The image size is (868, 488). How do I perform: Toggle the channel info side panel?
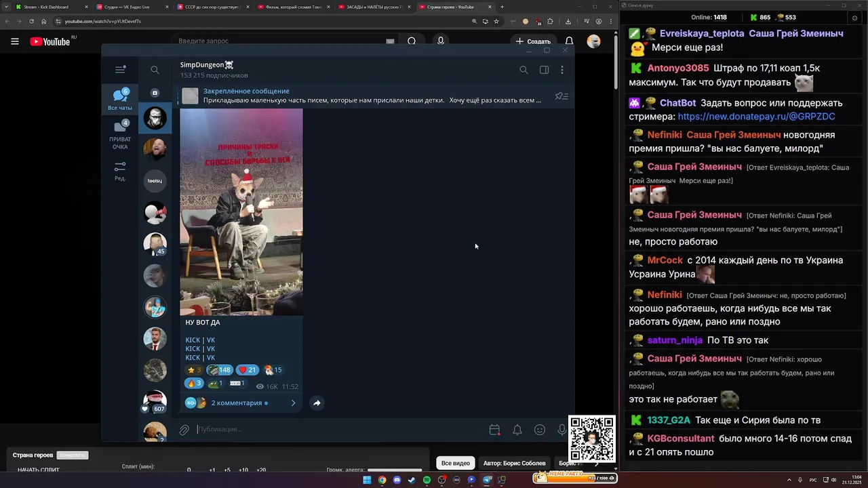[544, 70]
